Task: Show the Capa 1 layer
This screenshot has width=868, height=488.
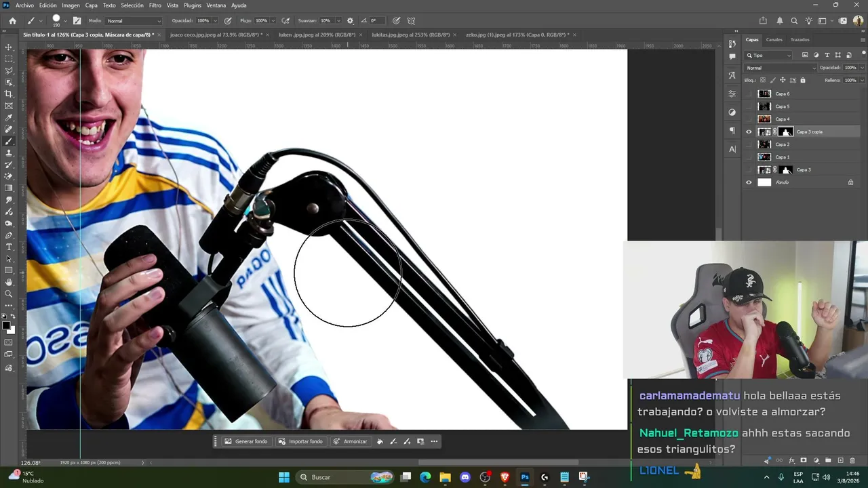Action: pyautogui.click(x=749, y=157)
